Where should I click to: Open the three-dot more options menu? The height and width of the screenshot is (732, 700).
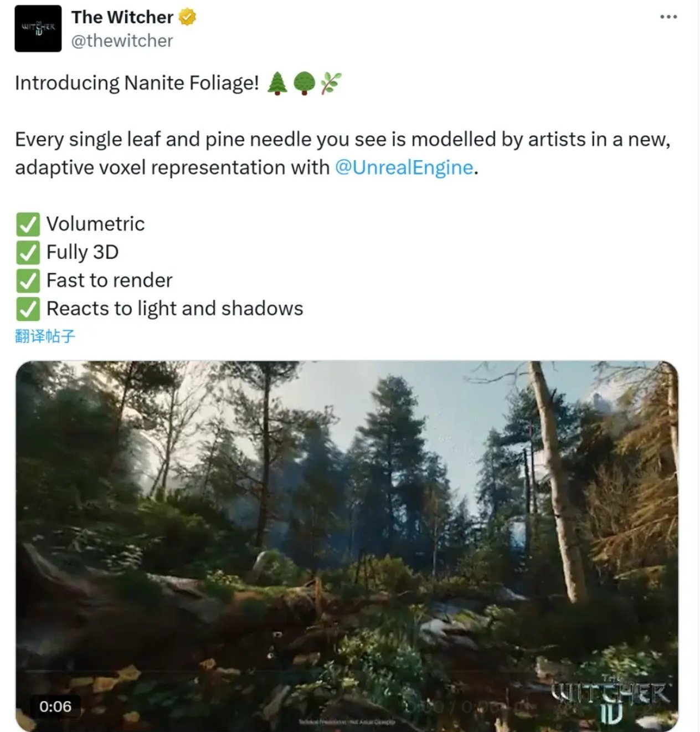click(x=668, y=17)
